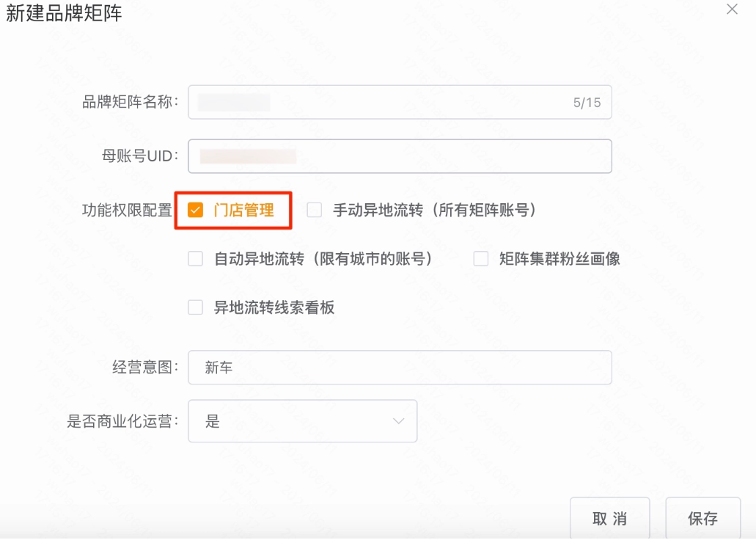This screenshot has height=540, width=756.
Task: Click the 保存 button
Action: click(702, 518)
